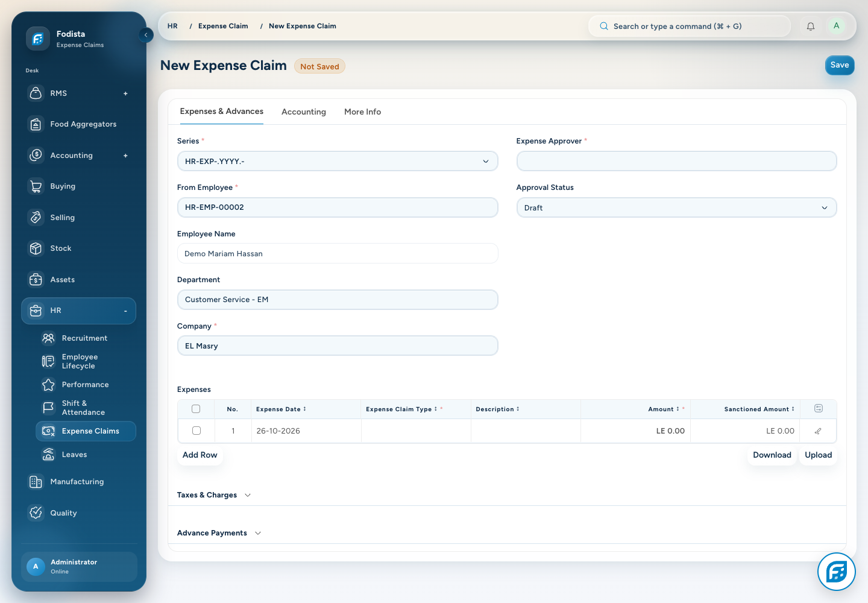Viewport: 868px width, 603px height.
Task: Expand the RMS menu plus sign
Action: click(125, 93)
